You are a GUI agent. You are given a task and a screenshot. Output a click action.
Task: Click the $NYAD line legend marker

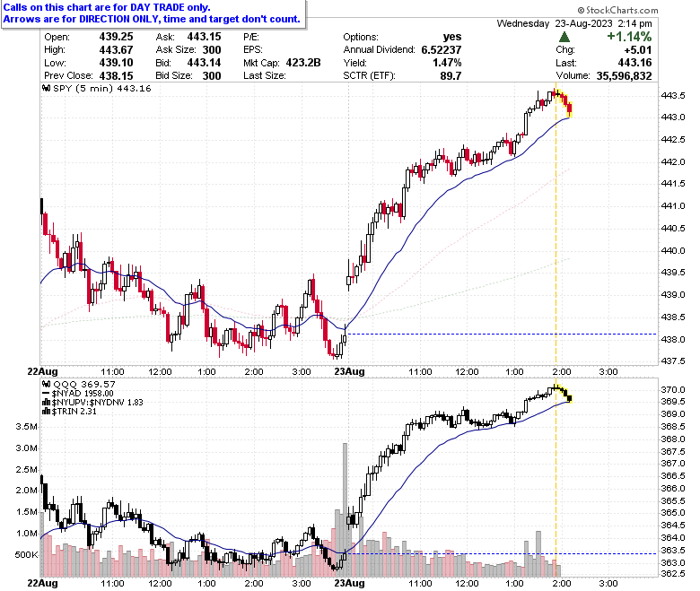[x=46, y=394]
